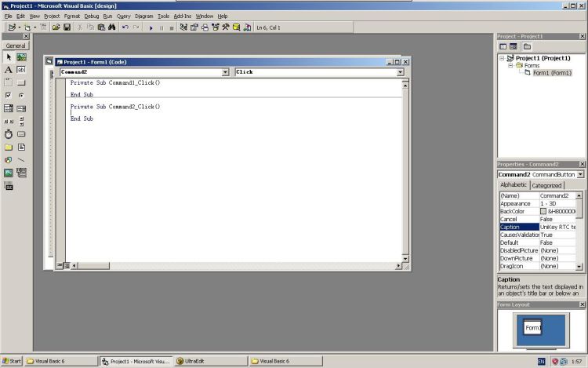Open the Data View Window toolbar icon
The width and height of the screenshot is (588, 368).
click(x=236, y=27)
